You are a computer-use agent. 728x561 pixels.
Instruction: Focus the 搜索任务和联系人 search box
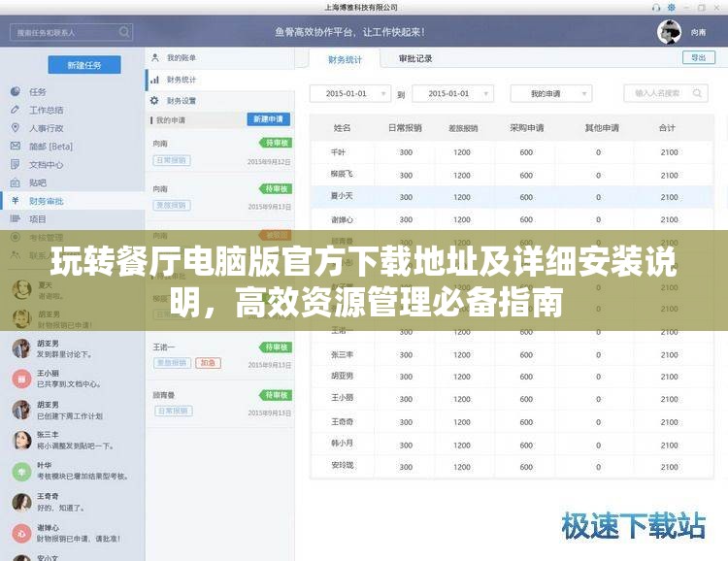point(72,32)
